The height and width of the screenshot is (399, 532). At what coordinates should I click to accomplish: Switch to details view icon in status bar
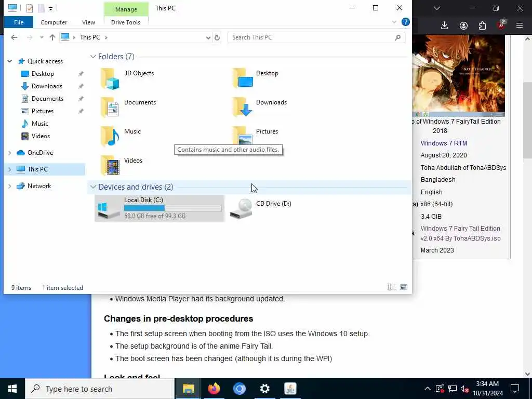coord(392,287)
